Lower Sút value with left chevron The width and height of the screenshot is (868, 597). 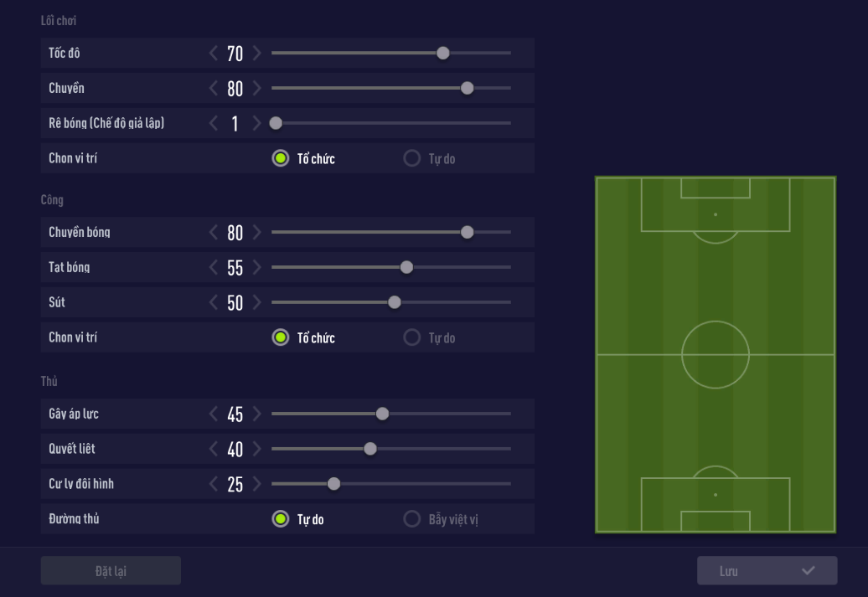pos(214,303)
